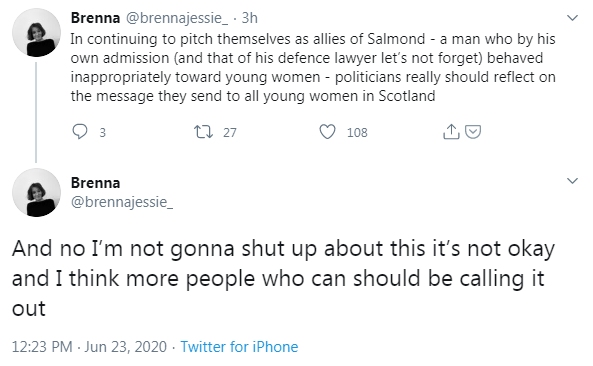Retweet the first tweet

coord(203,132)
